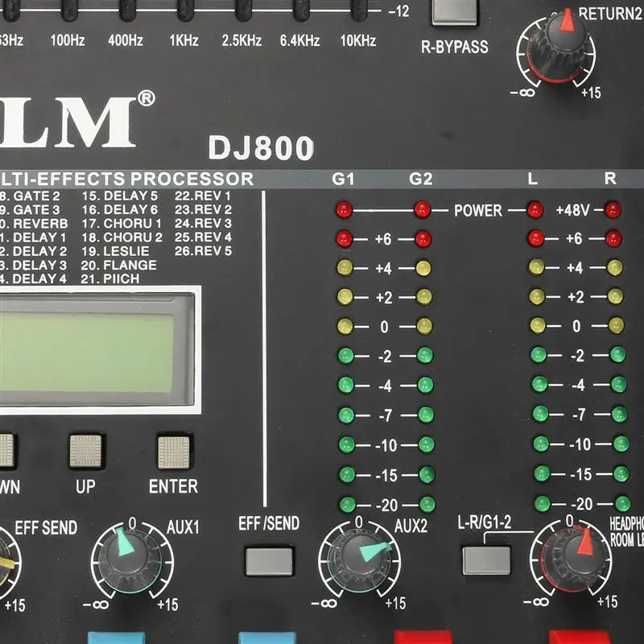Click the '23.REV 2' effect entry
644x644 pixels.
pyautogui.click(x=204, y=209)
